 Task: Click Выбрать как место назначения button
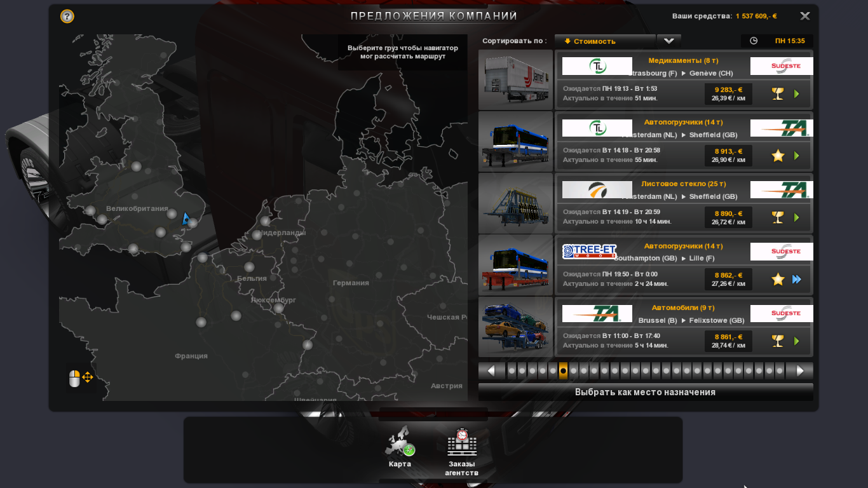646,392
